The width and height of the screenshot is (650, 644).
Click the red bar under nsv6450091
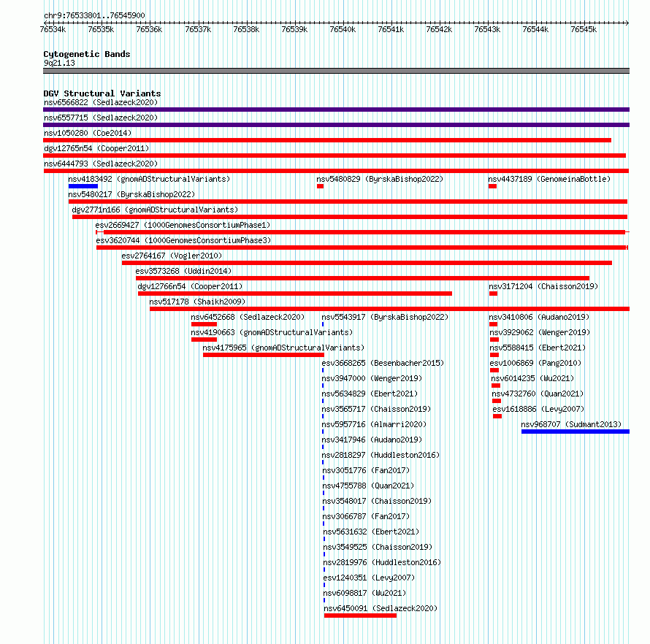click(x=360, y=616)
